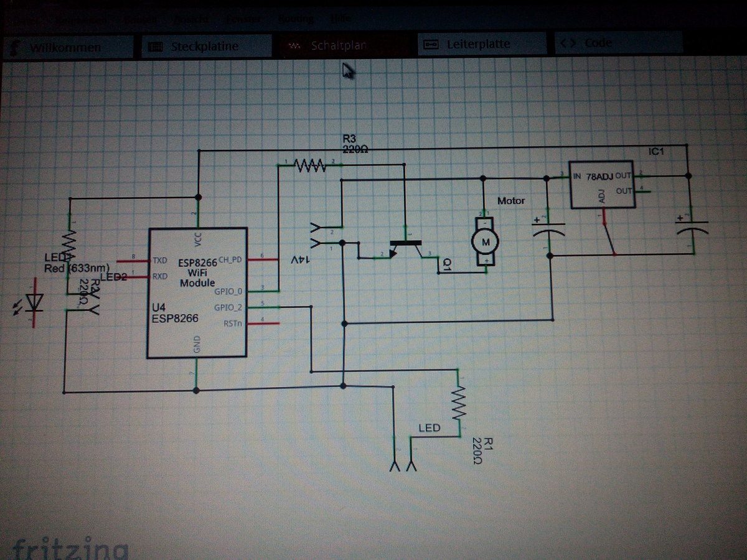This screenshot has width=747, height=560.
Task: Click the 'U4 ESP8266' part label
Action: pyautogui.click(x=176, y=313)
